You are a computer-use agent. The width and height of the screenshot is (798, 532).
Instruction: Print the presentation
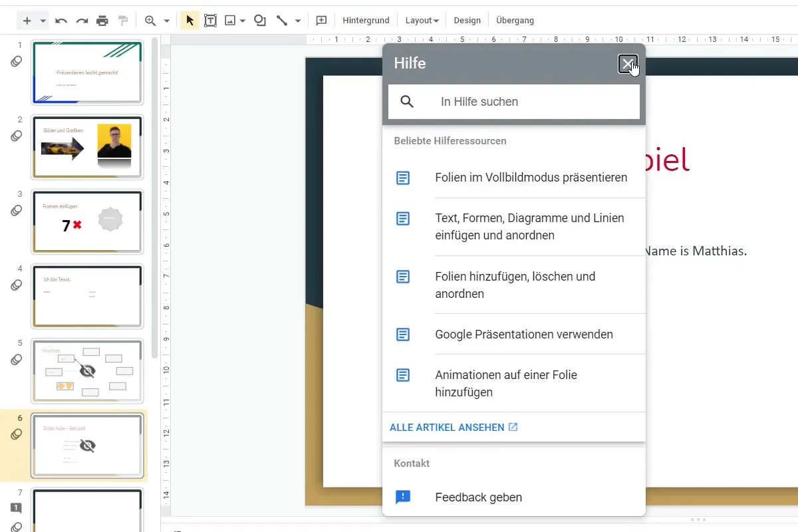pos(102,21)
